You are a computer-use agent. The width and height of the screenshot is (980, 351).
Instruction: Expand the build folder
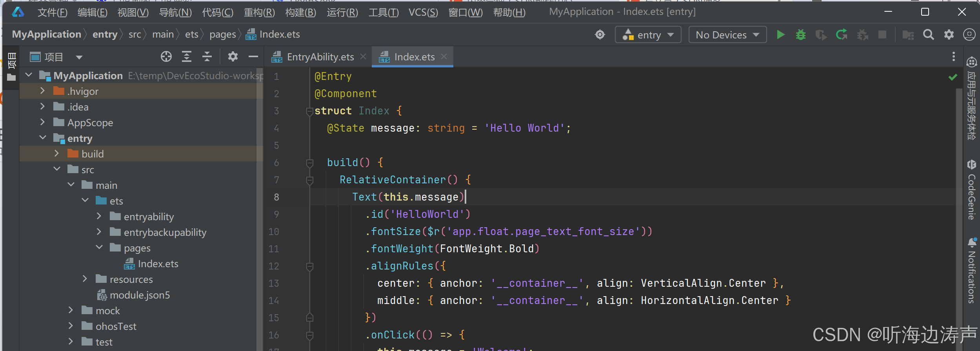click(56, 154)
